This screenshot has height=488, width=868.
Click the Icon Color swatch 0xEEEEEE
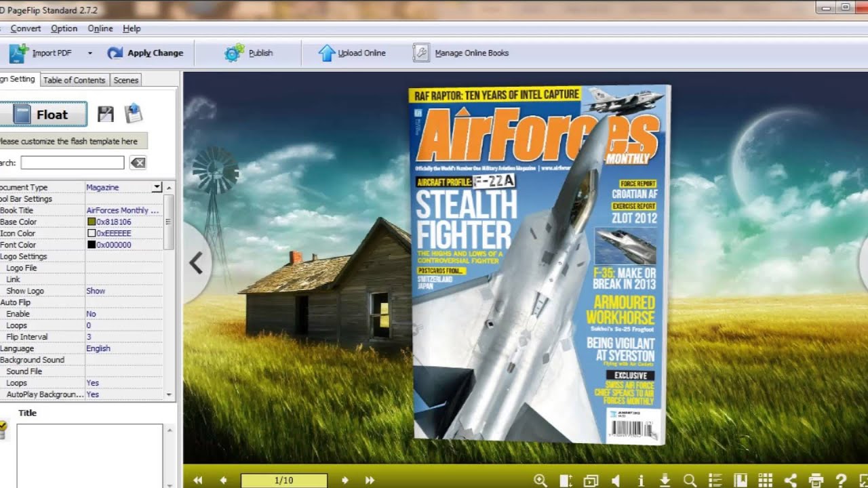(92, 233)
